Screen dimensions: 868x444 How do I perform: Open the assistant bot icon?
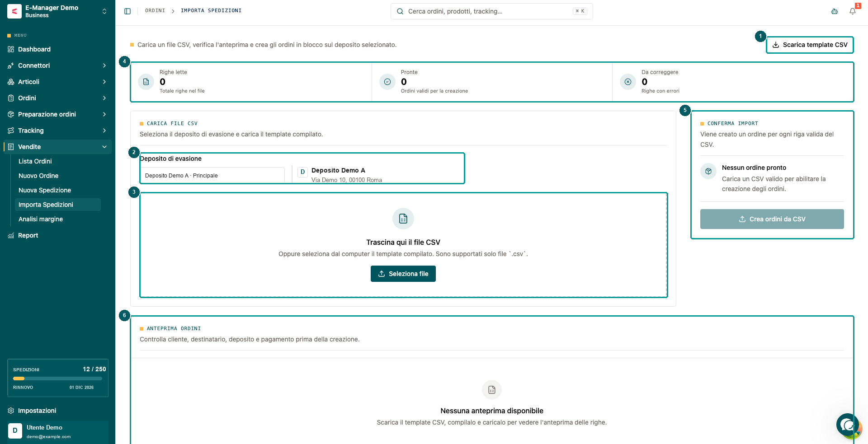tap(835, 11)
